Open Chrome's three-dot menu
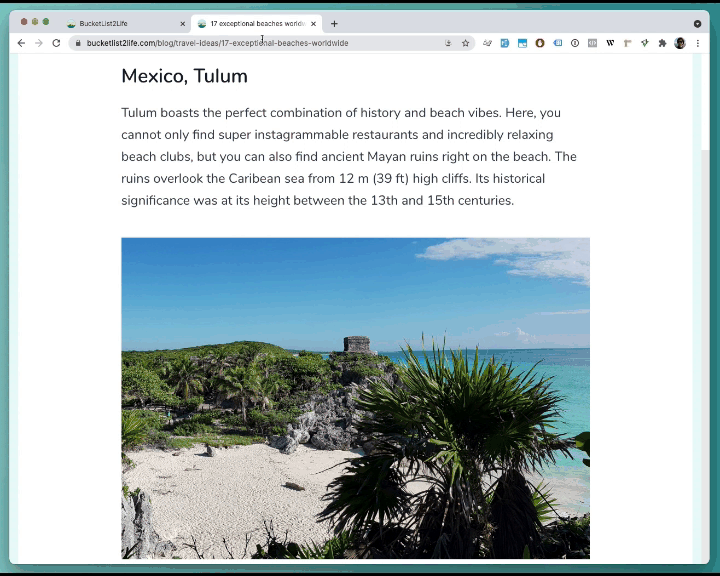 (x=697, y=43)
